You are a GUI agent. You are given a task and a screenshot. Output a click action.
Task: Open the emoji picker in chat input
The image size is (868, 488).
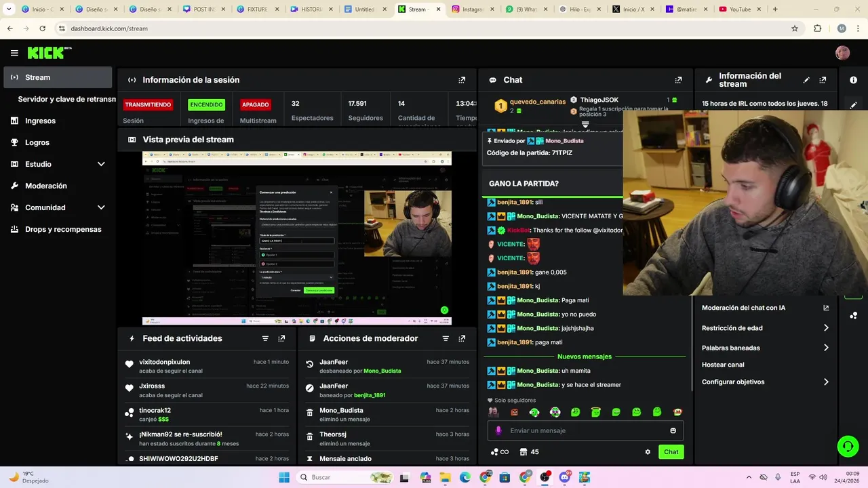click(x=673, y=430)
